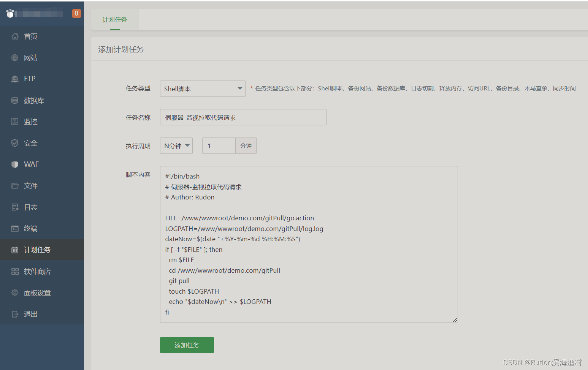The width and height of the screenshot is (588, 370).
Task: Click 退出 to log out
Action: 42,314
